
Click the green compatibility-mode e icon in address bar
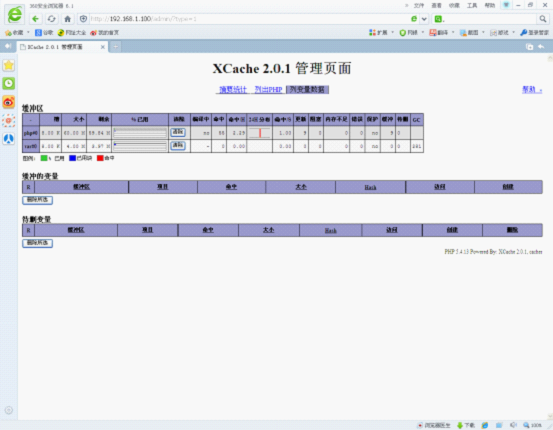coord(414,19)
